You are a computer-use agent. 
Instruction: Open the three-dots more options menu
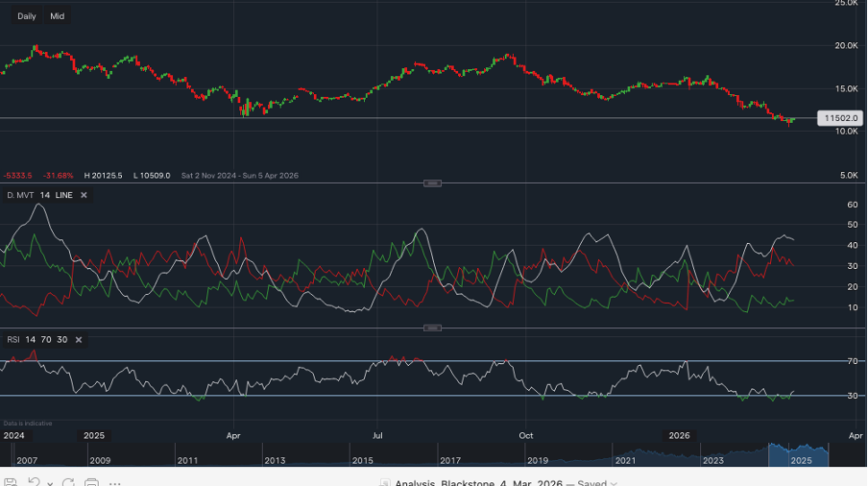click(x=115, y=482)
